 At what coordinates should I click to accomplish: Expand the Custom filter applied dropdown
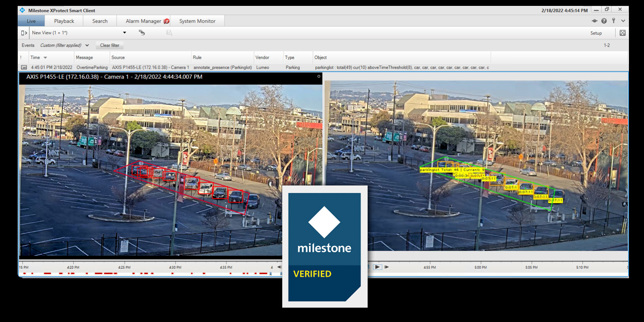(x=87, y=45)
